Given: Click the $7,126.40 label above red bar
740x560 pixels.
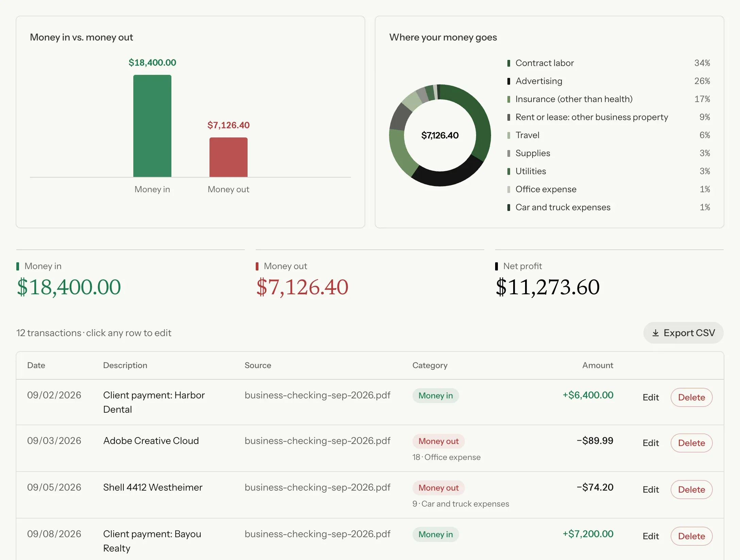Looking at the screenshot, I should point(228,125).
